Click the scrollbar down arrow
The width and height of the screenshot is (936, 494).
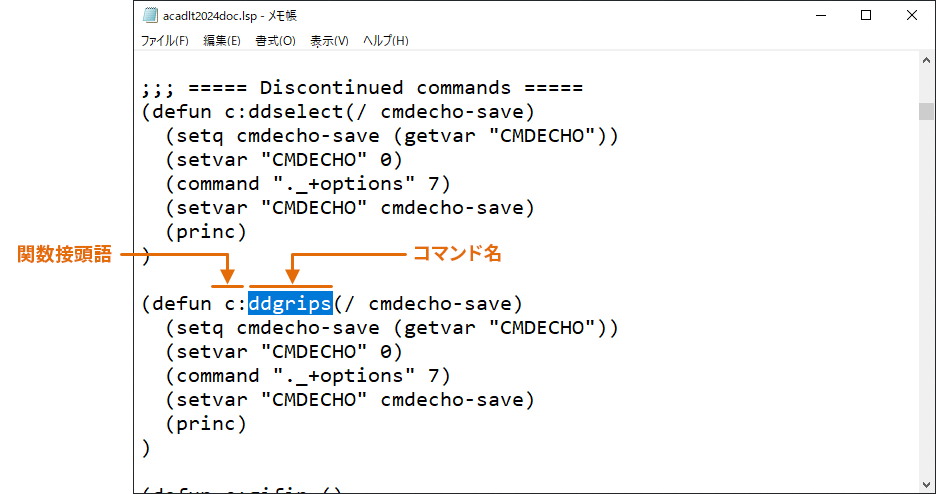point(926,484)
